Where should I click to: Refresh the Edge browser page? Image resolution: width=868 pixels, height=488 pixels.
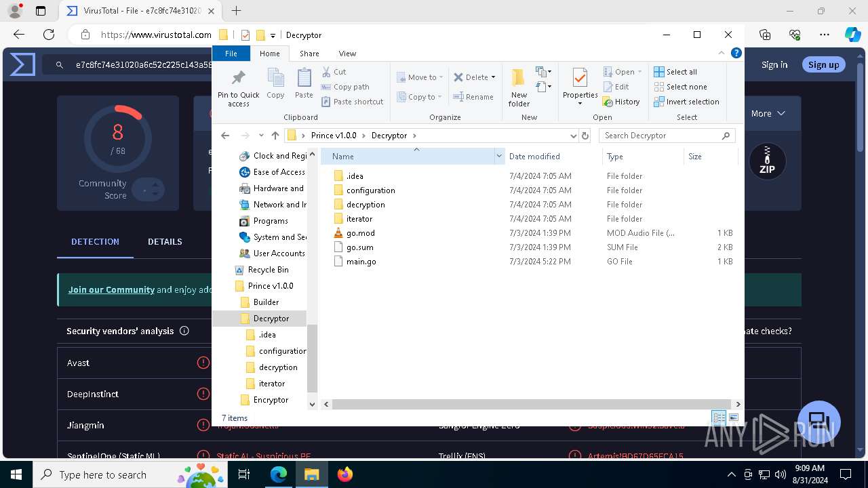[x=49, y=35]
